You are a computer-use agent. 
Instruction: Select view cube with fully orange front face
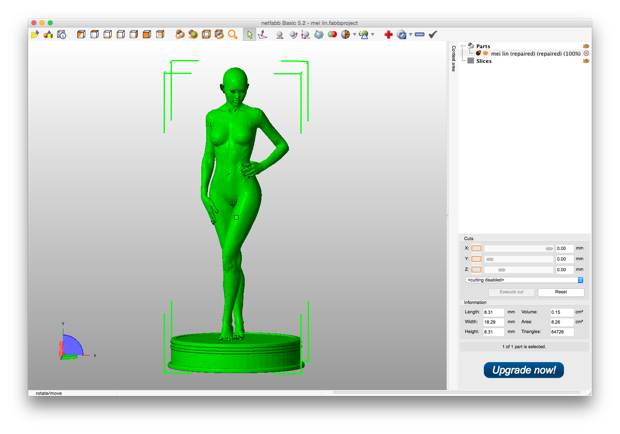tap(147, 35)
